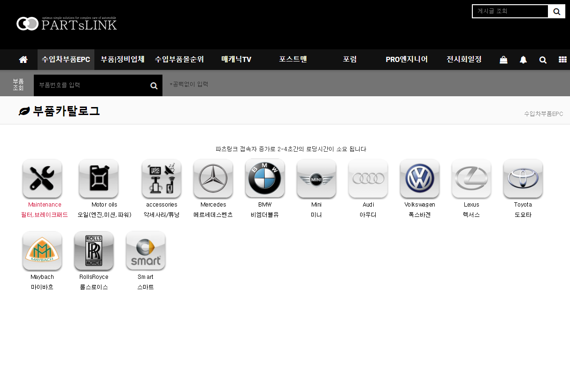
Task: Open the notifications bell icon
Action: (x=523, y=60)
